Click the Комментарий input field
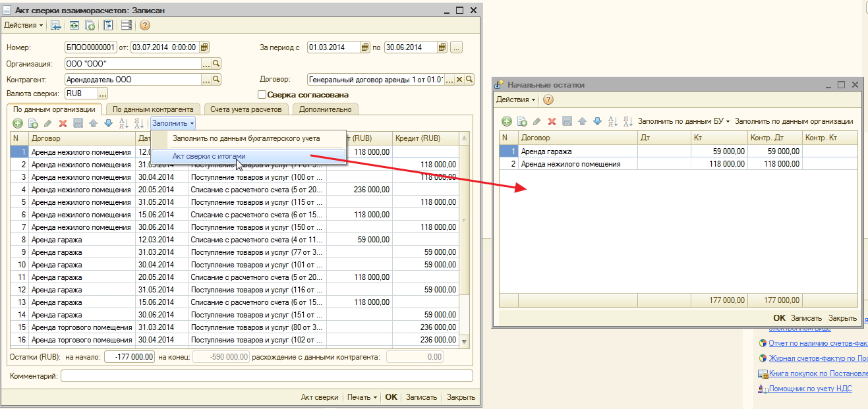The image size is (868, 409). pyautogui.click(x=266, y=375)
